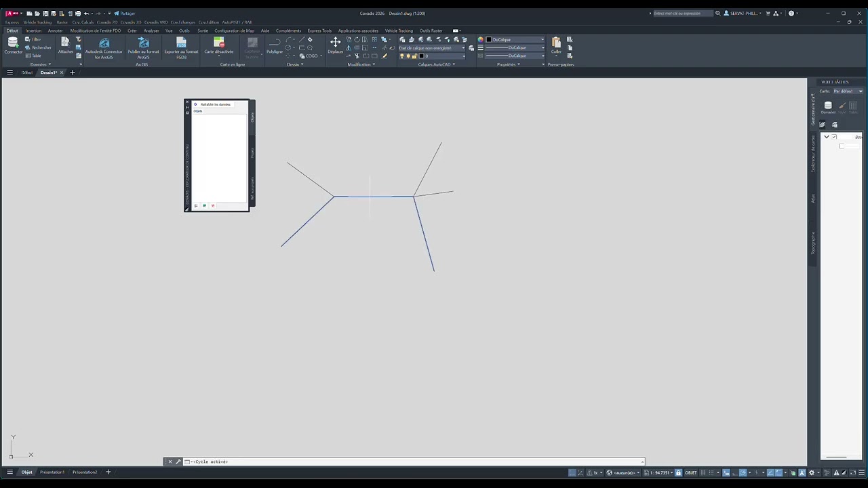868x488 pixels.
Task: Toggle the layer checkbox in task pane
Action: (x=834, y=137)
